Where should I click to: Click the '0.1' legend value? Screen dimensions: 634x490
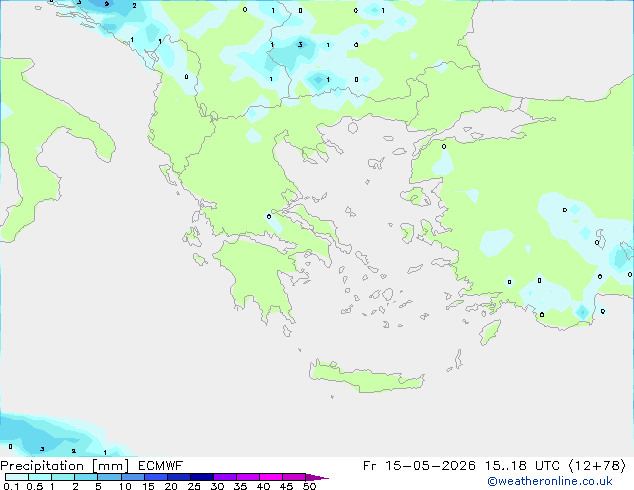tap(11, 486)
